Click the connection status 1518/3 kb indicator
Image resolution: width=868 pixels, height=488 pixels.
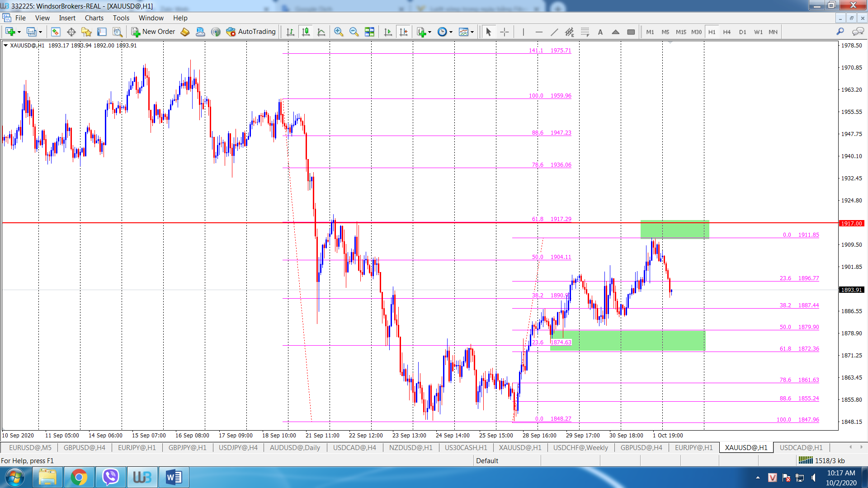[x=821, y=460]
